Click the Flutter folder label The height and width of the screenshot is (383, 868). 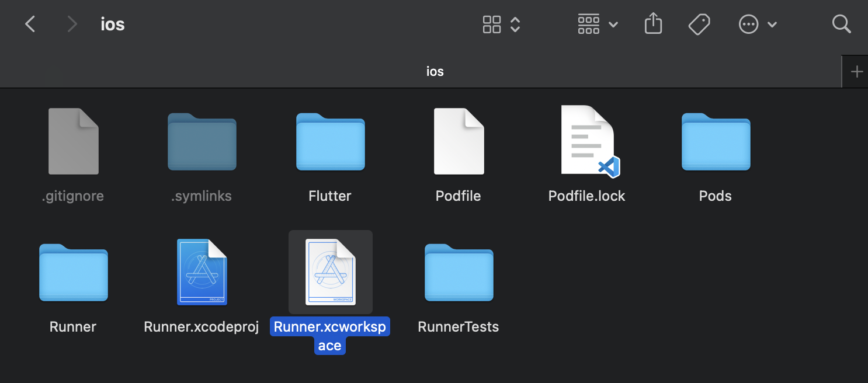pyautogui.click(x=330, y=196)
